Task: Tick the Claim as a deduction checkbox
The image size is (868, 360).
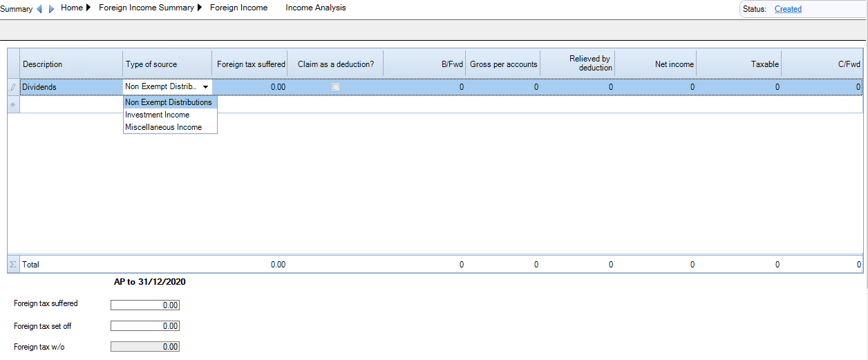Action: tap(336, 87)
